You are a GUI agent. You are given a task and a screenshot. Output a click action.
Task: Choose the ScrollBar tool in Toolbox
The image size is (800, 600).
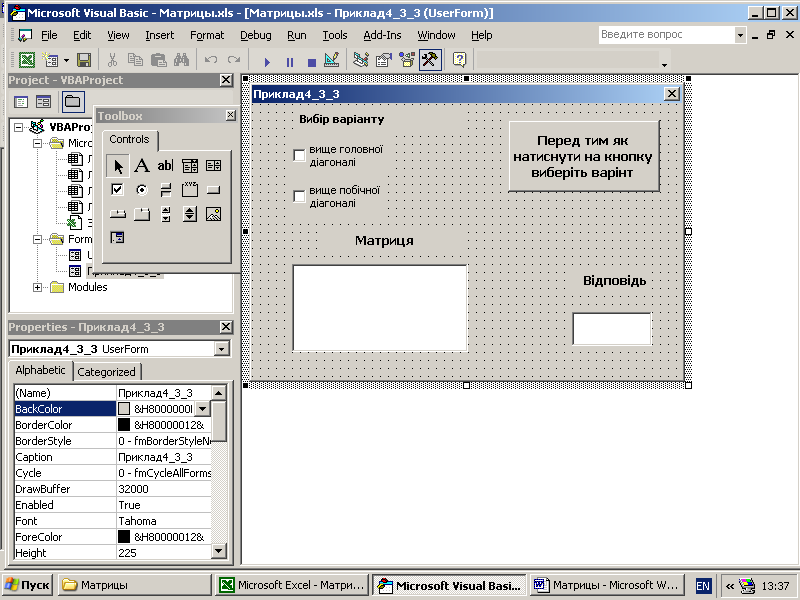166,214
